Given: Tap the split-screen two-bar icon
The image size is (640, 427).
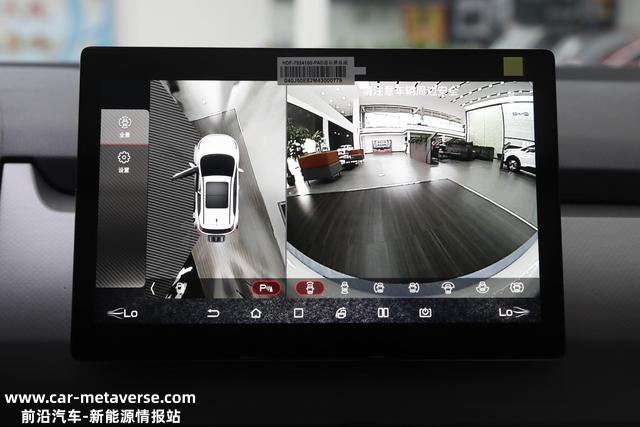Looking at the screenshot, I should pos(383,313).
